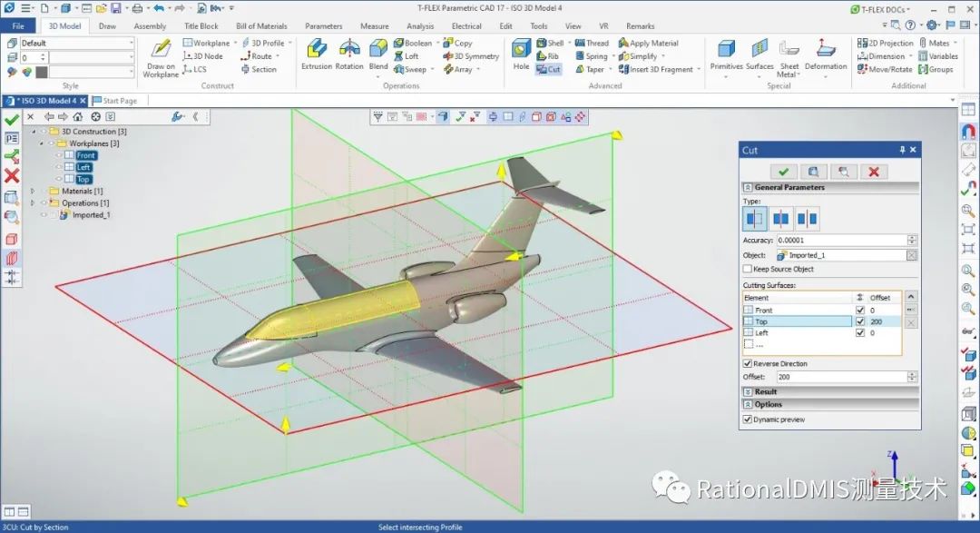Open the Analysis ribbon tab

click(x=420, y=25)
